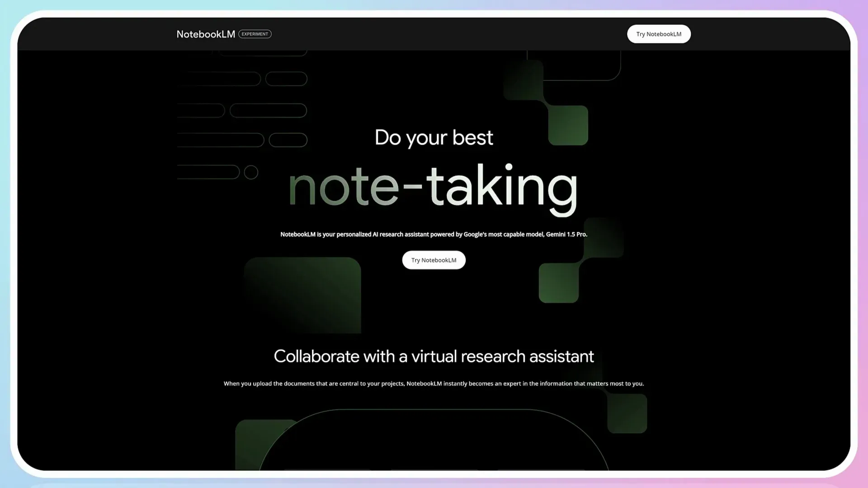Screen dimensions: 868x488
Task: Click the EXPERIMENT badge next to the logo
Action: [x=255, y=34]
